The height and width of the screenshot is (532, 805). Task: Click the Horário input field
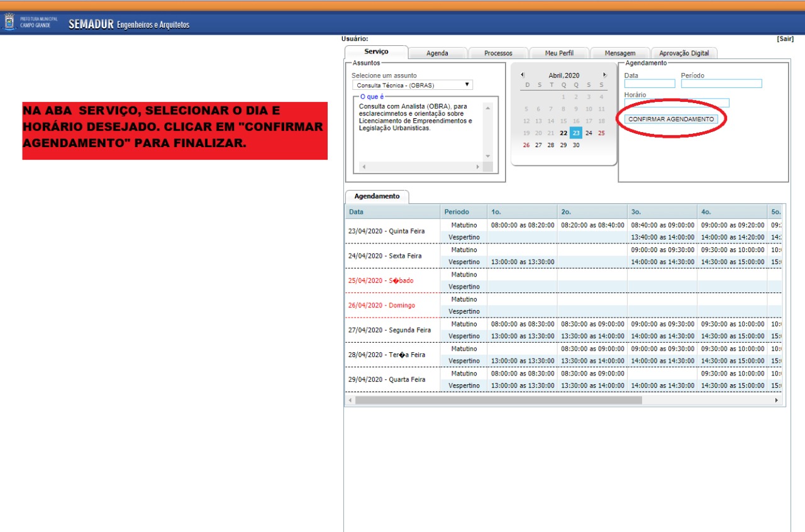[677, 103]
